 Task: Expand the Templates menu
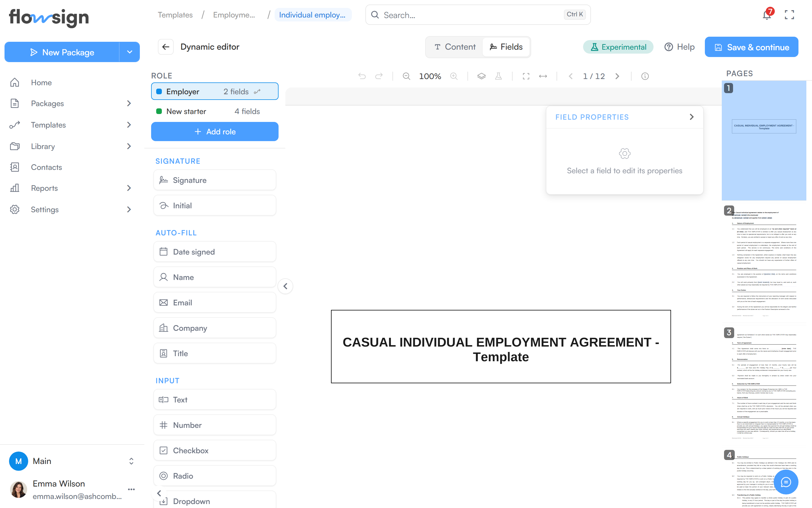(x=129, y=125)
